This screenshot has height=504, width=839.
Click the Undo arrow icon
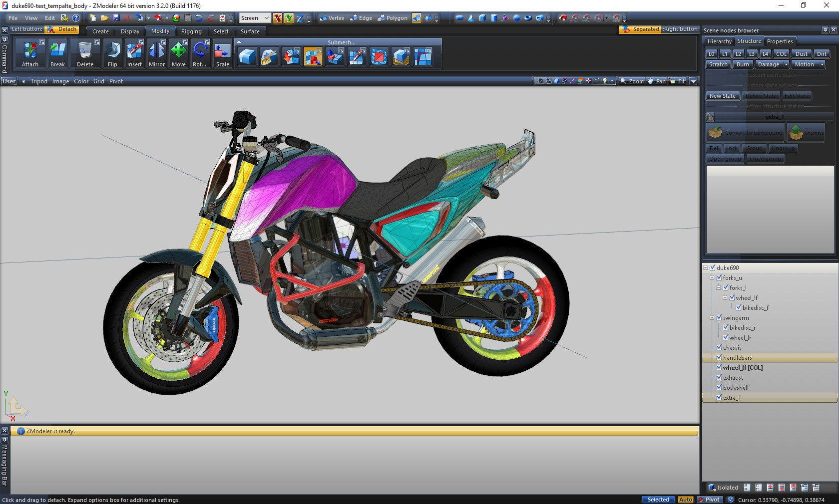point(199,18)
